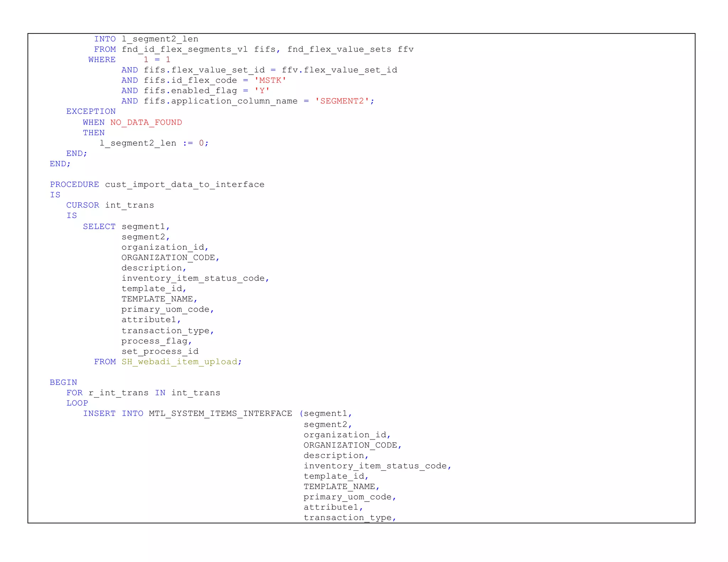Image resolution: width=728 pixels, height=562 pixels.
Task: Click 'attribute1,' in cursor select list
Action: point(151,320)
